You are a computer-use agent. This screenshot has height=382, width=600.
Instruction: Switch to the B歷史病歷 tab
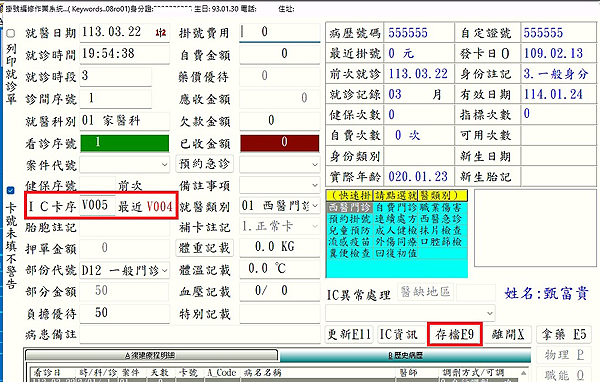(x=405, y=356)
